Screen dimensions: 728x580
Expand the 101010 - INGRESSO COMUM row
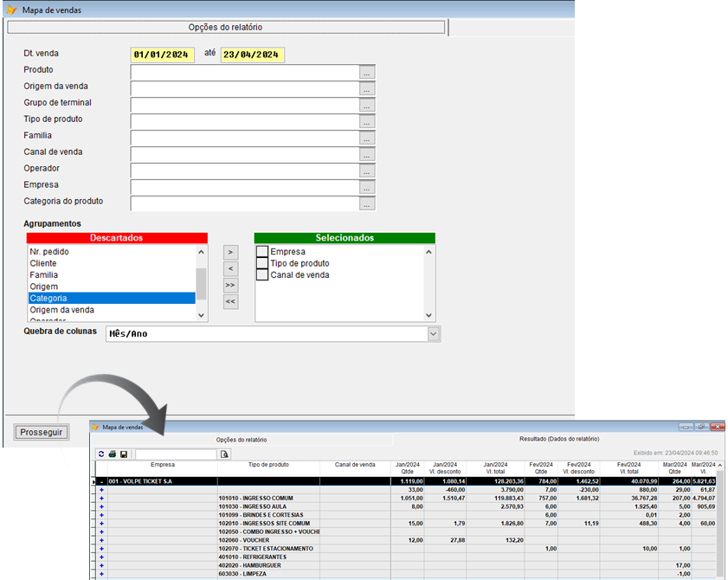[x=101, y=499]
